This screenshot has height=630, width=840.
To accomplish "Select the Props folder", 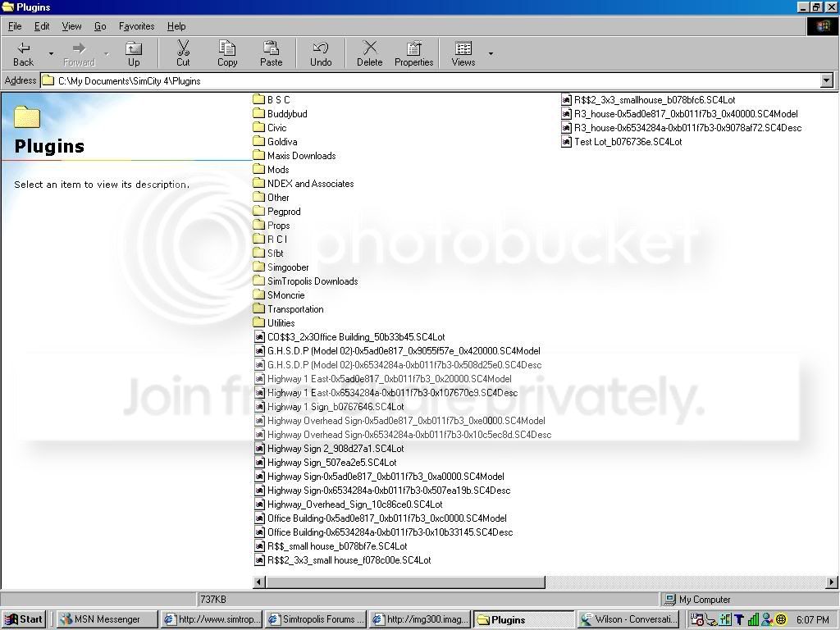I will point(271,225).
